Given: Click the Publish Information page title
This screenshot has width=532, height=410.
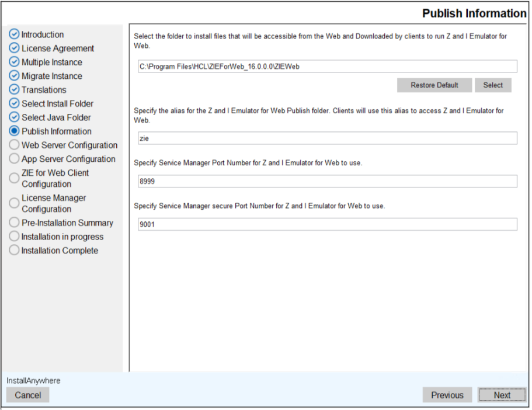Looking at the screenshot, I should click(x=474, y=13).
